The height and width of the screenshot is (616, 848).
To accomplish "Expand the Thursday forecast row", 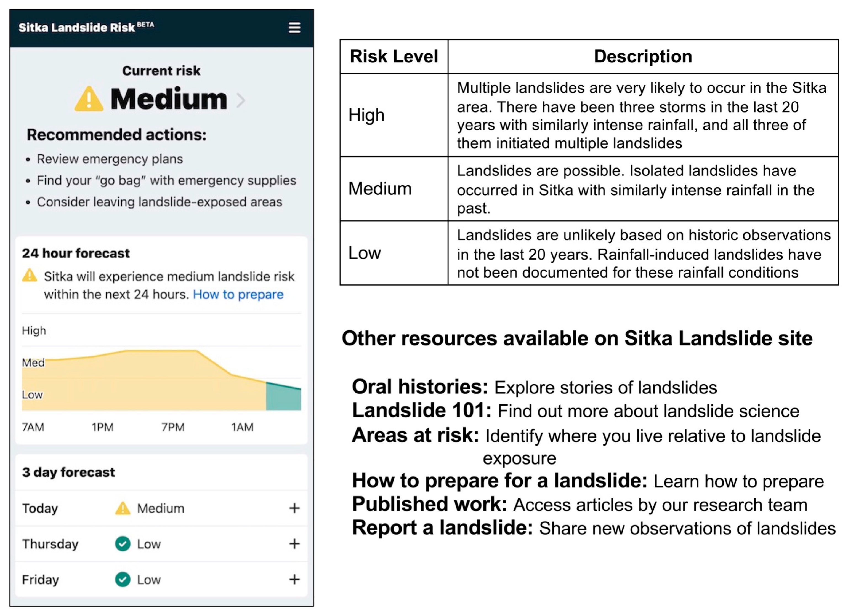I will pos(294,544).
